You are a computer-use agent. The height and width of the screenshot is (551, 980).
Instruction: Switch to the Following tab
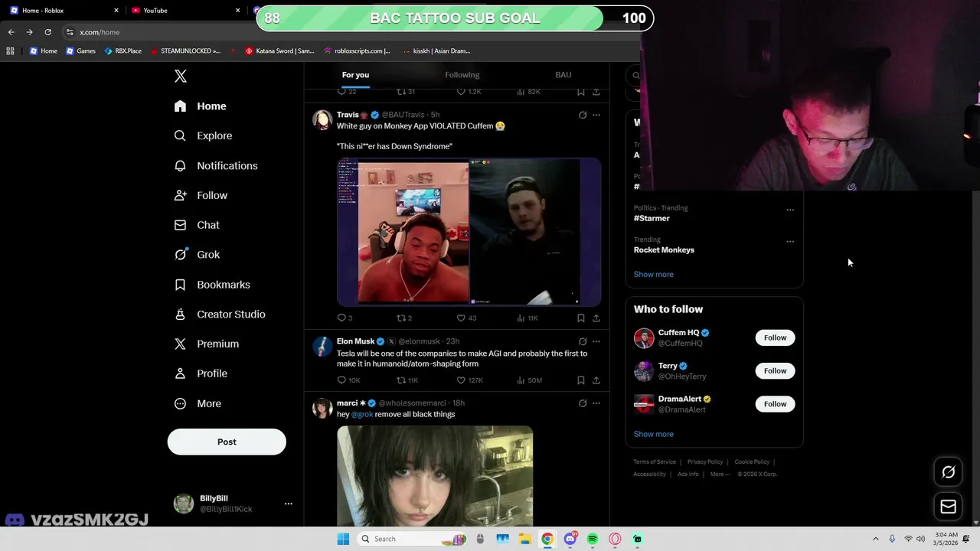point(462,75)
